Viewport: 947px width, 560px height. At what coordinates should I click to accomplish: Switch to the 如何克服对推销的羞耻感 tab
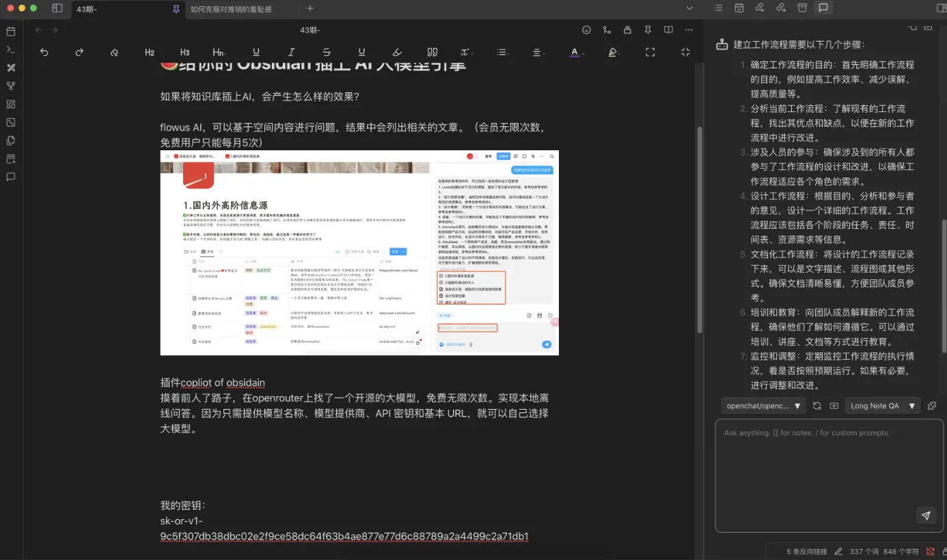(x=231, y=9)
